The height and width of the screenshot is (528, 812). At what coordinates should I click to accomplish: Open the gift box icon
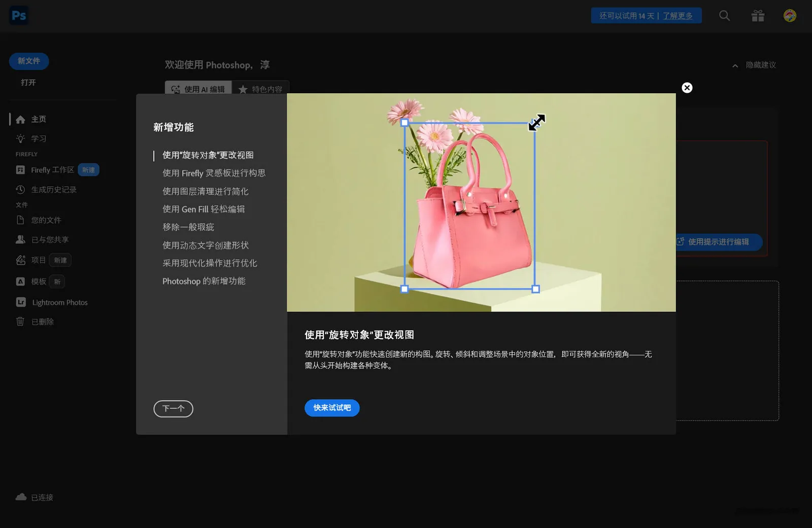pyautogui.click(x=758, y=16)
